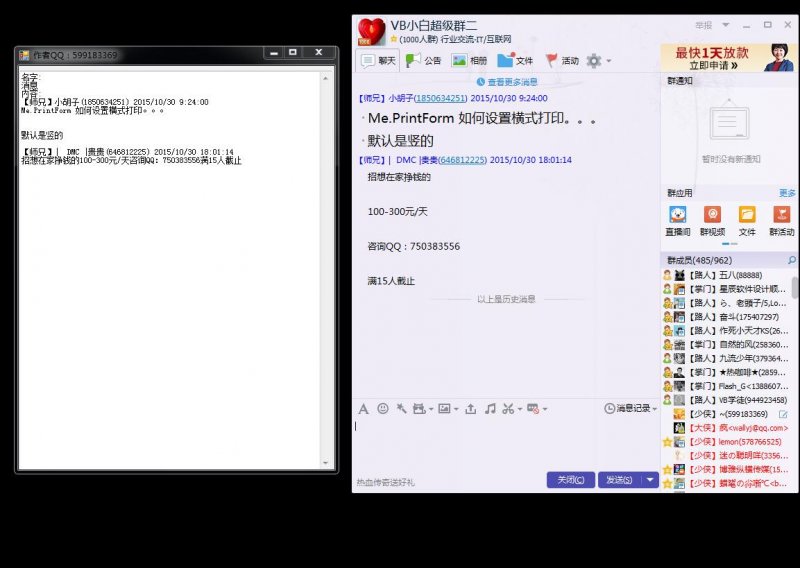
Task: Click the group member search magnifier icon
Action: [791, 260]
